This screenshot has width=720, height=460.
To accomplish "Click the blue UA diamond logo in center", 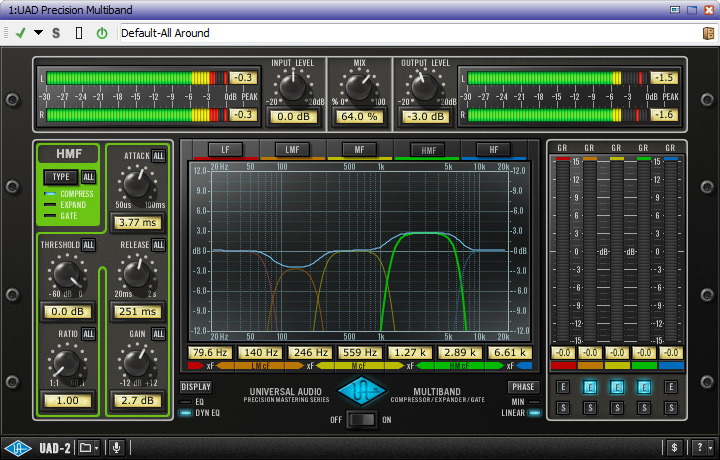I will tap(362, 391).
